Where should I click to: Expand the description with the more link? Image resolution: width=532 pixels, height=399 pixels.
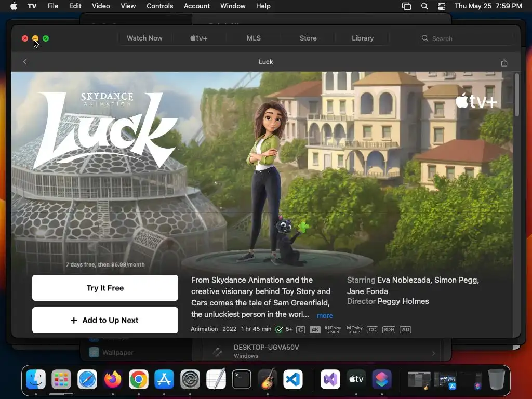point(325,315)
